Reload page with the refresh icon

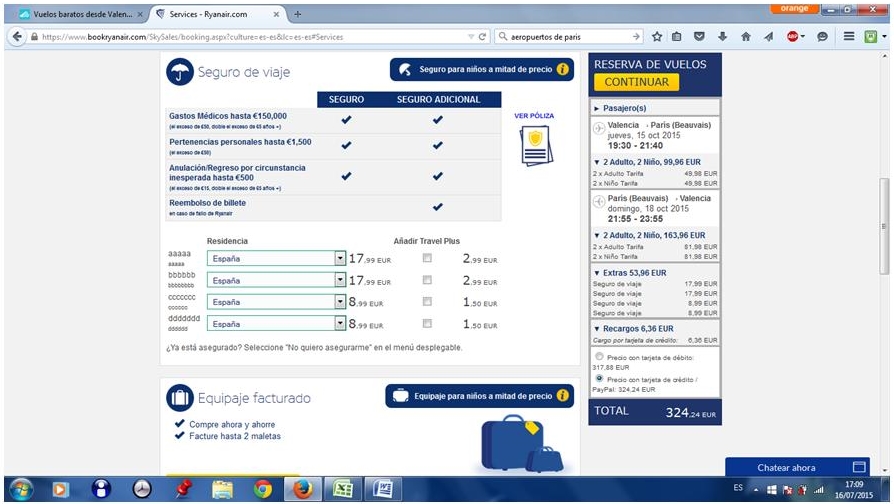pos(482,36)
